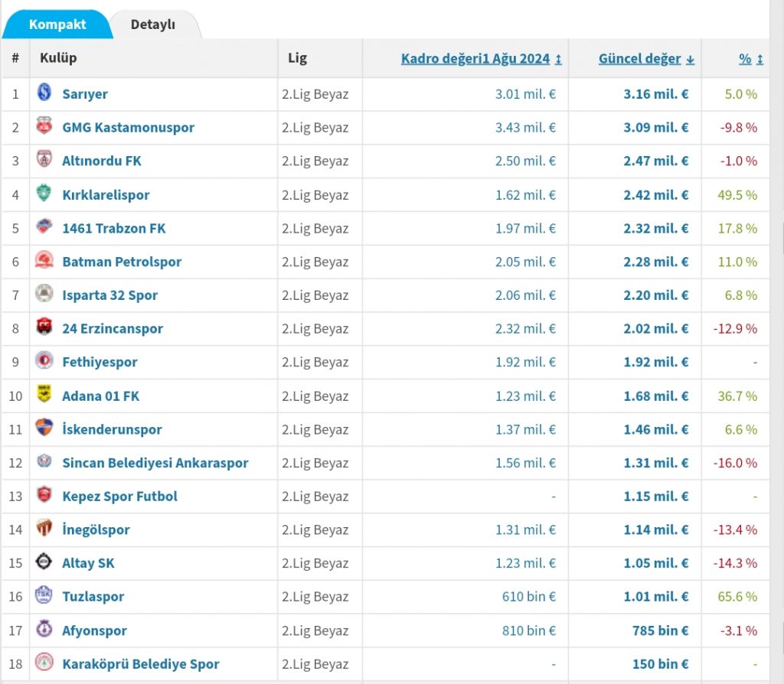784x684 pixels.
Task: Open the 24 Erzincanspor club link
Action: (113, 329)
